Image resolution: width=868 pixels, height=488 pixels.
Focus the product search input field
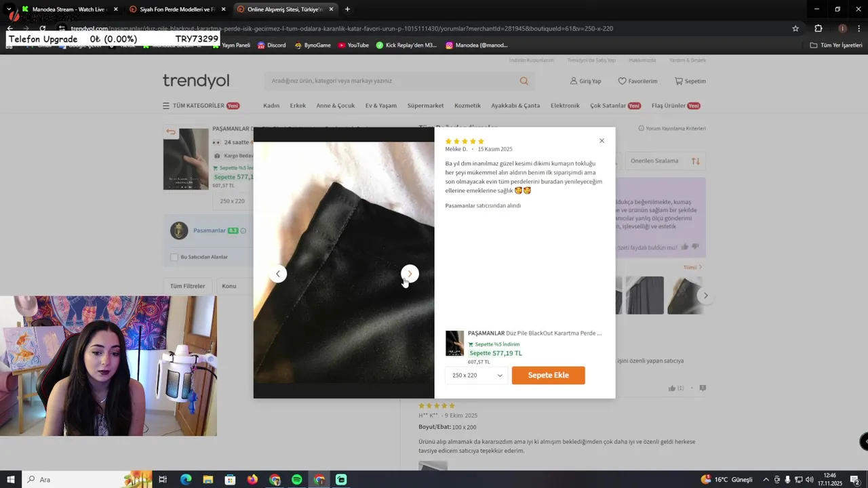tap(392, 81)
